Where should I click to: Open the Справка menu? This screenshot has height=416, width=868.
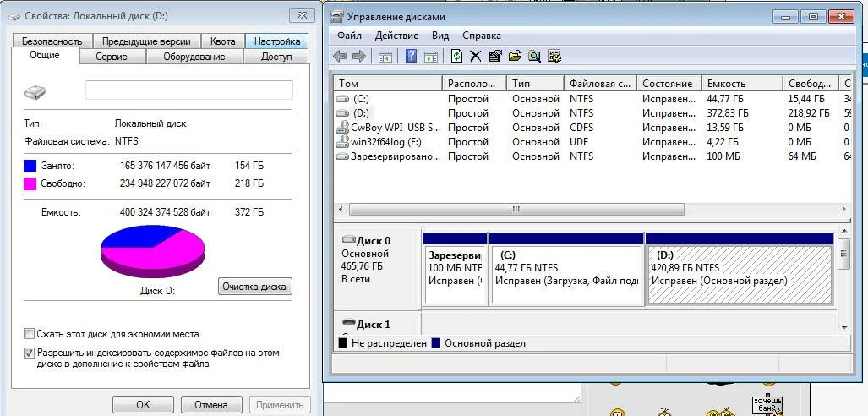tap(482, 36)
